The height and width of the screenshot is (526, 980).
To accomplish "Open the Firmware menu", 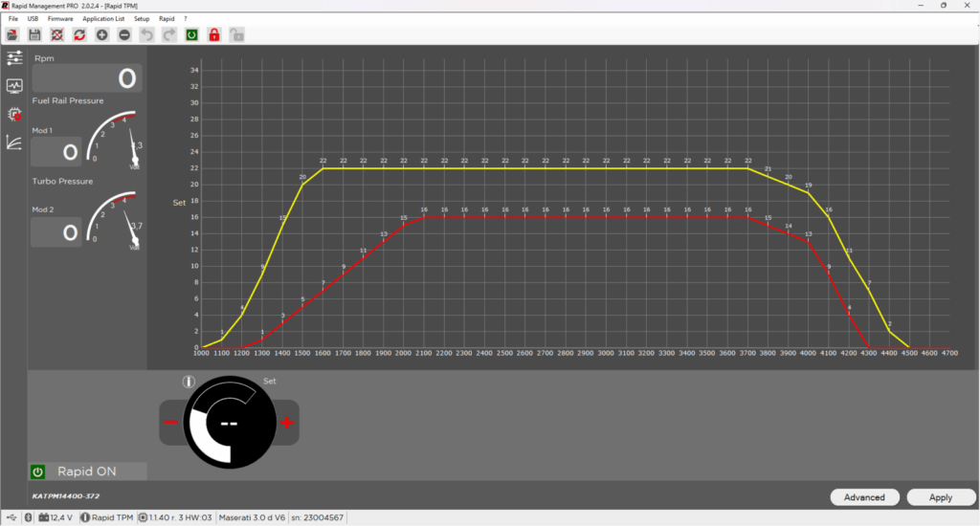I will (60, 18).
